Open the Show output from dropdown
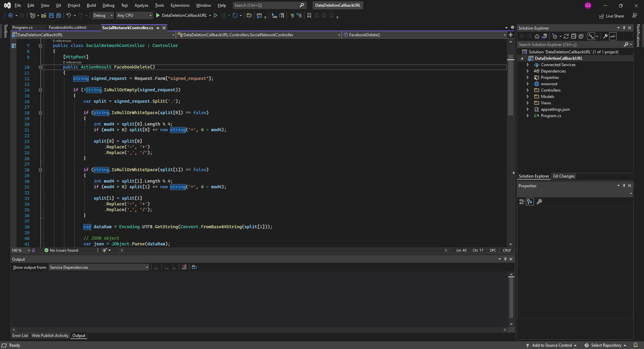 (99, 267)
